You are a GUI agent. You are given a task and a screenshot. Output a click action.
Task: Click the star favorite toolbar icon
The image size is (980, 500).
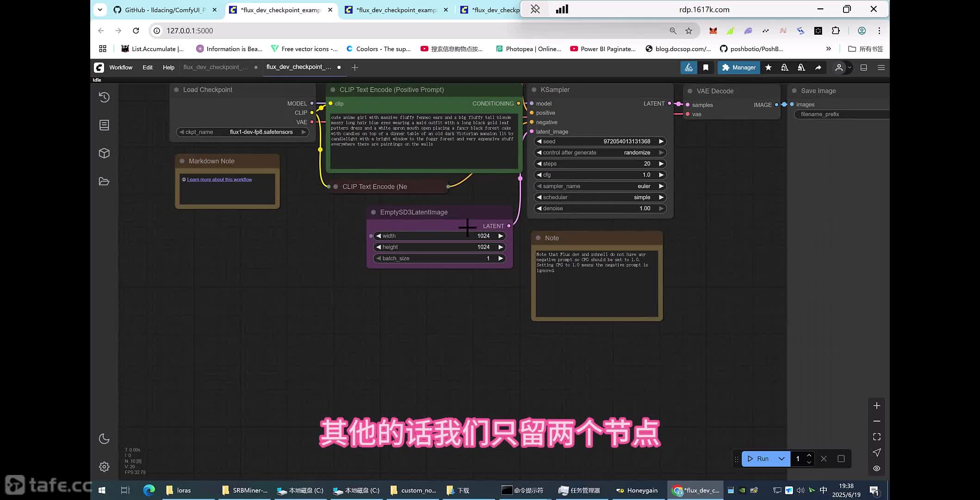(x=769, y=68)
